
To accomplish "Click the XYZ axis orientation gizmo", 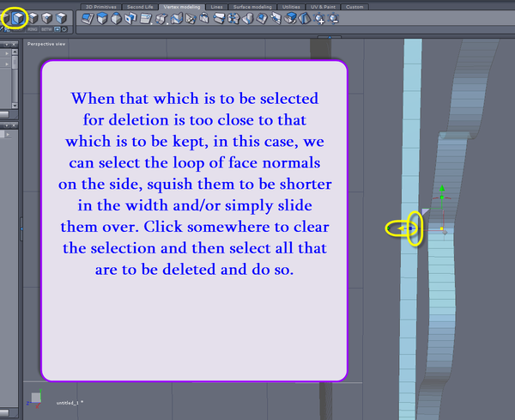I will 34,399.
